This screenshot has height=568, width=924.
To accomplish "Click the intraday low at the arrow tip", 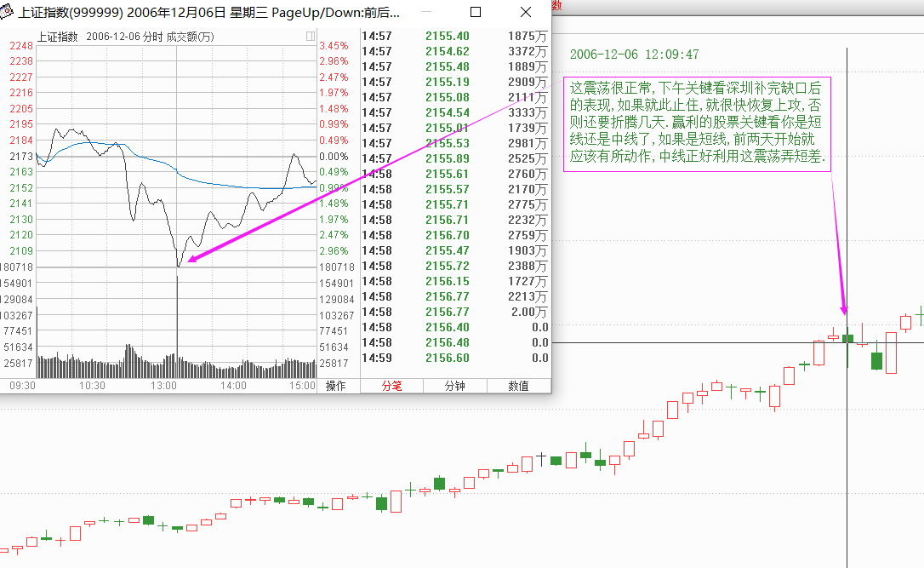I will (x=178, y=265).
